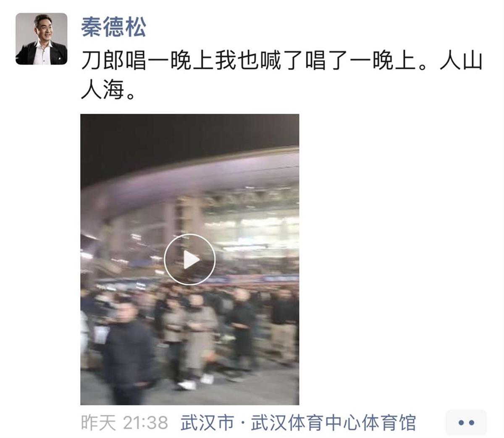This screenshot has width=504, height=438.
Task: Open the two-dot like and comment button
Action: coord(466,422)
